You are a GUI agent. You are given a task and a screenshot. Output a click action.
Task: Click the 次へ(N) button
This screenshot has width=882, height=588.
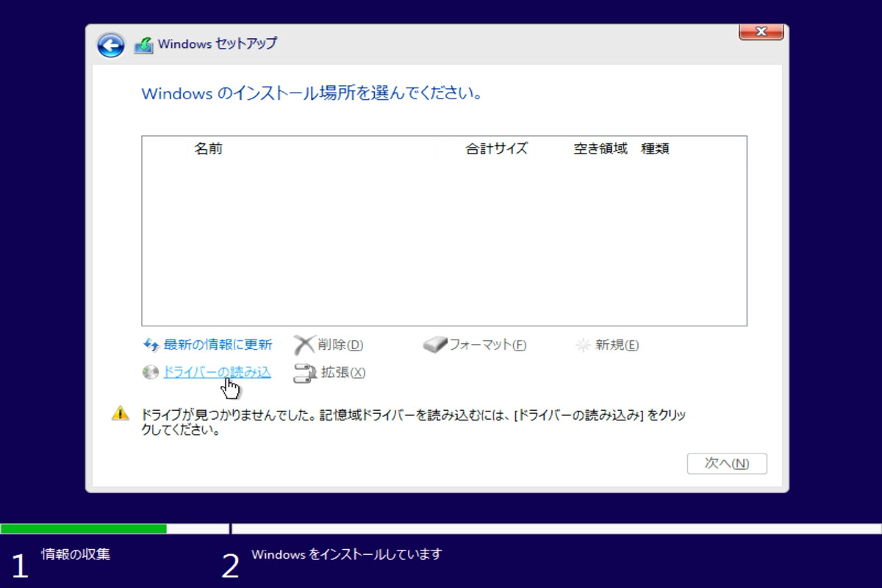pos(727,464)
